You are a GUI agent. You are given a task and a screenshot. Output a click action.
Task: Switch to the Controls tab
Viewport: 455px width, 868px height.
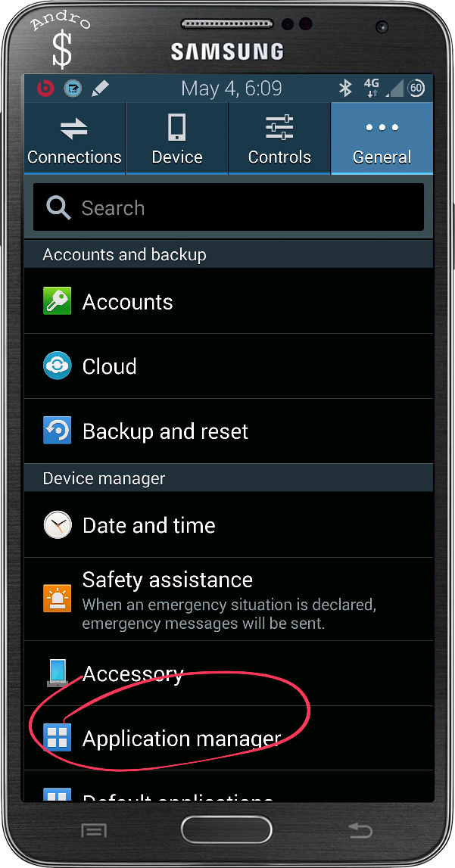click(x=279, y=138)
